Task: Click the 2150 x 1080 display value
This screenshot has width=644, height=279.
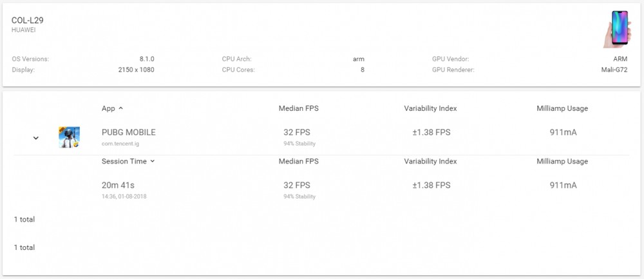Action: (136, 70)
